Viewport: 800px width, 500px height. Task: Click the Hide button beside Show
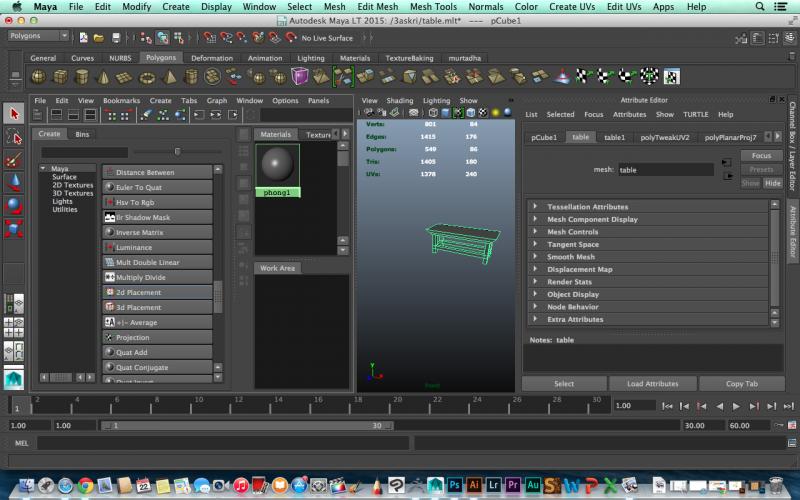[x=772, y=183]
